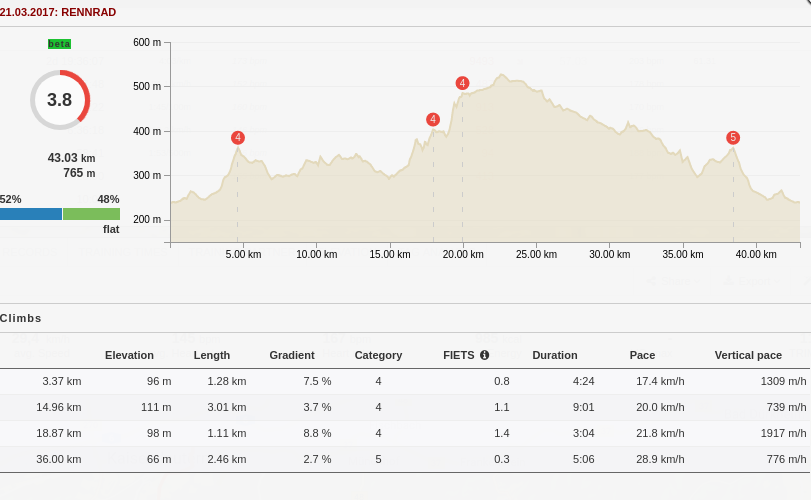The height and width of the screenshot is (500, 811).
Task: Click the FIETS info icon
Action: pyautogui.click(x=485, y=355)
